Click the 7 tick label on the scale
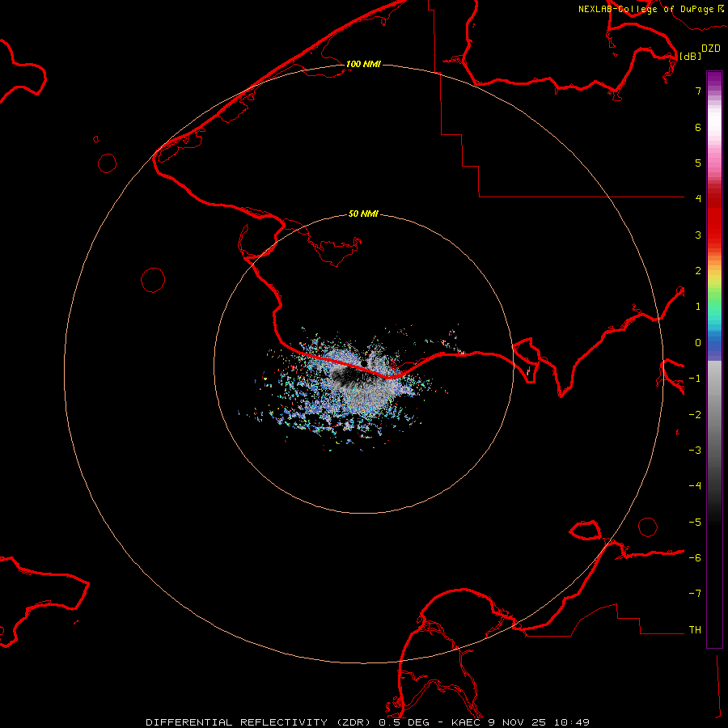Viewport: 728px width, 728px height. [698, 91]
